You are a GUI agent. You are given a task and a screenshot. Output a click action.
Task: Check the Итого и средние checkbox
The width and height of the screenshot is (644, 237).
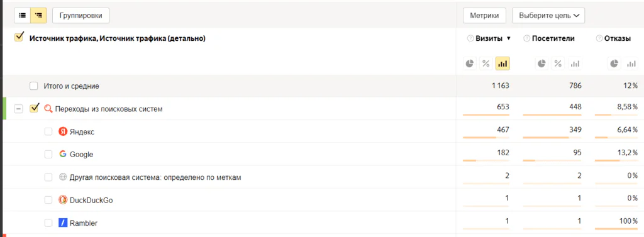coord(34,86)
